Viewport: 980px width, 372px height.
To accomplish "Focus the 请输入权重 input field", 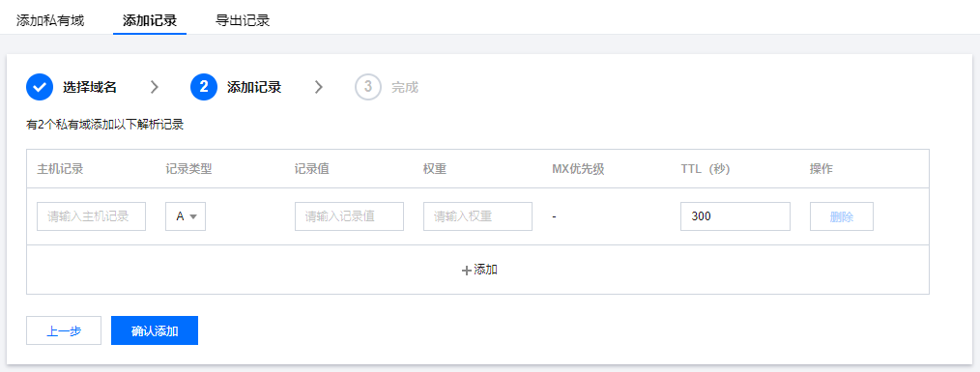I will [477, 216].
